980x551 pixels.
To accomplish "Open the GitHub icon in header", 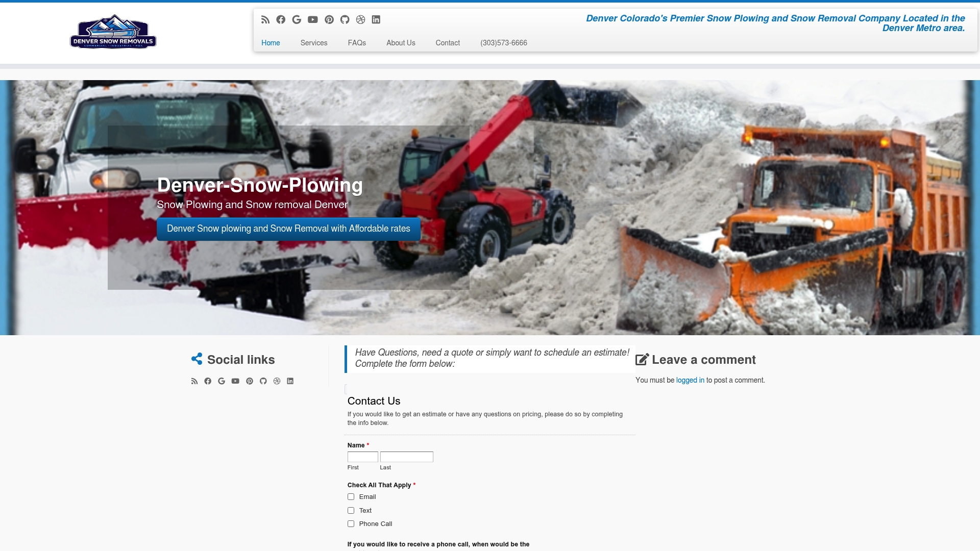I will coord(345,20).
